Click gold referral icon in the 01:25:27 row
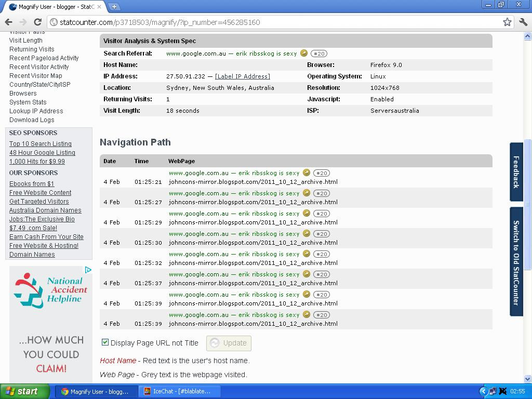Screen dimensions: 532x399 point(307,193)
